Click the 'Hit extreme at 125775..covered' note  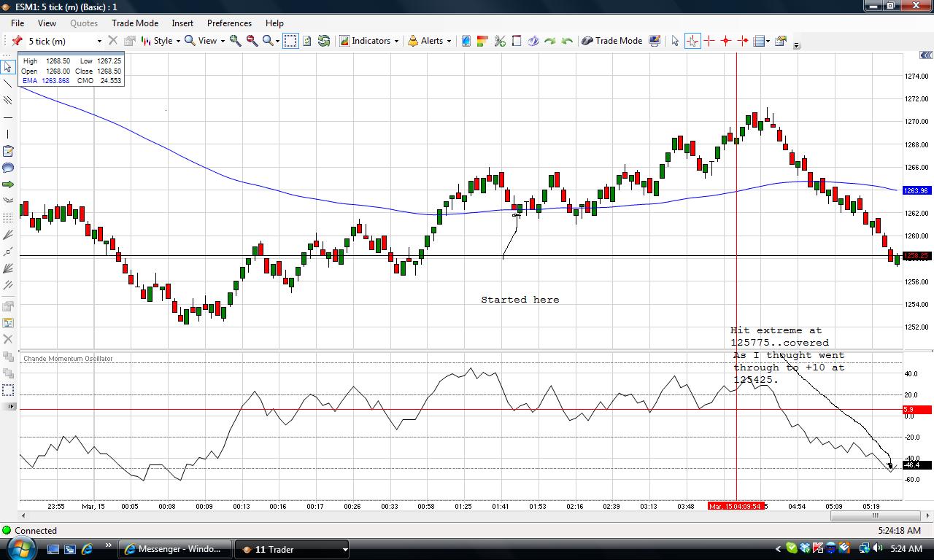coord(780,336)
